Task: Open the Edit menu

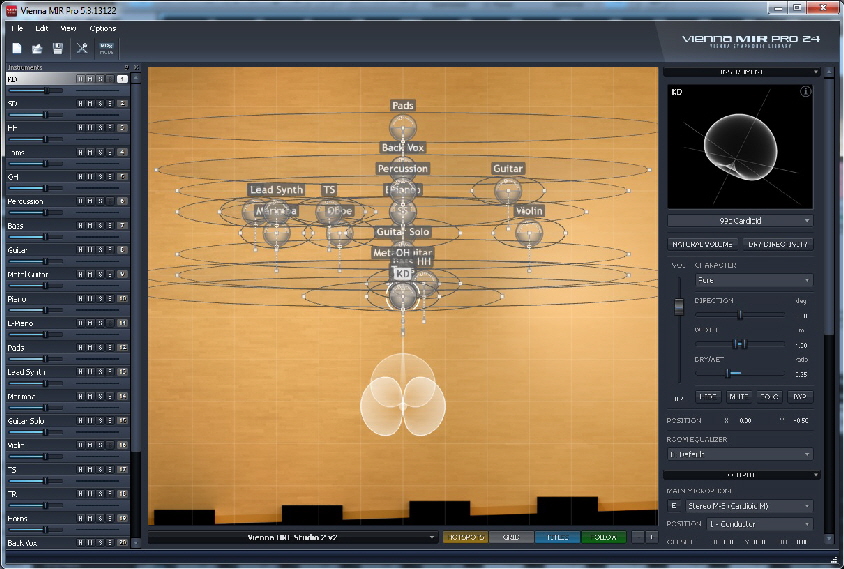Action: point(41,28)
